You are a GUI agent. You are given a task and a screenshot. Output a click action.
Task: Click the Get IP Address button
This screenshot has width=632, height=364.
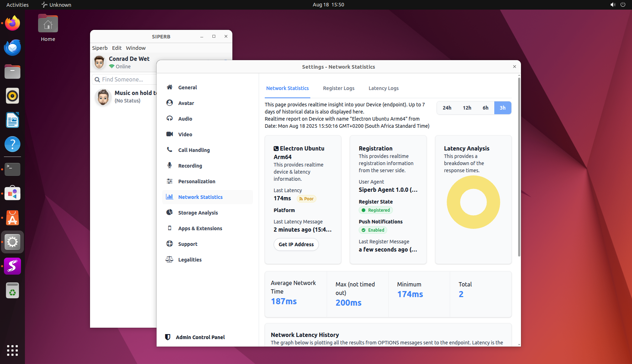click(296, 244)
